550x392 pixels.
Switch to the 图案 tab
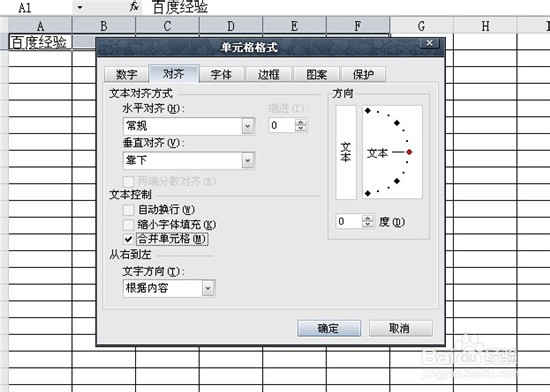click(x=316, y=74)
